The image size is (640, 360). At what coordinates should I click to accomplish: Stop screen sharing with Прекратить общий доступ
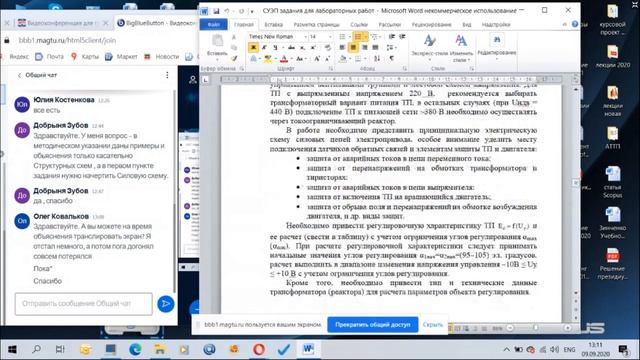click(373, 324)
